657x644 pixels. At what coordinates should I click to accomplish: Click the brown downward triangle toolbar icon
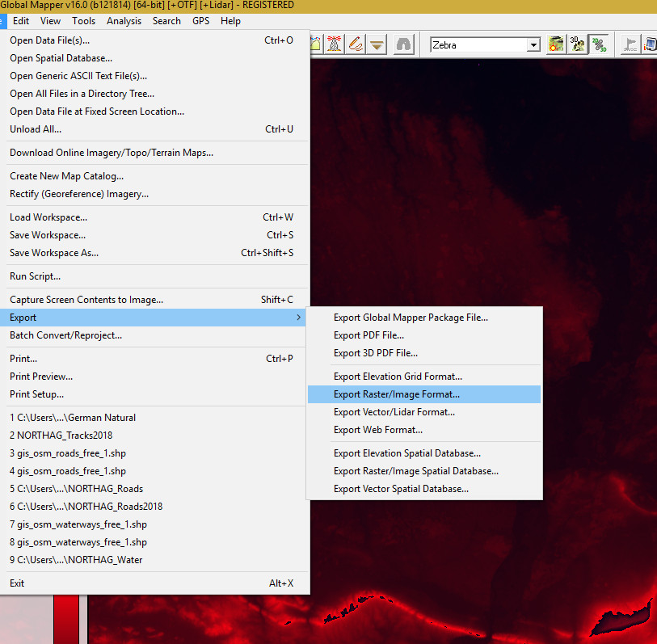(377, 44)
